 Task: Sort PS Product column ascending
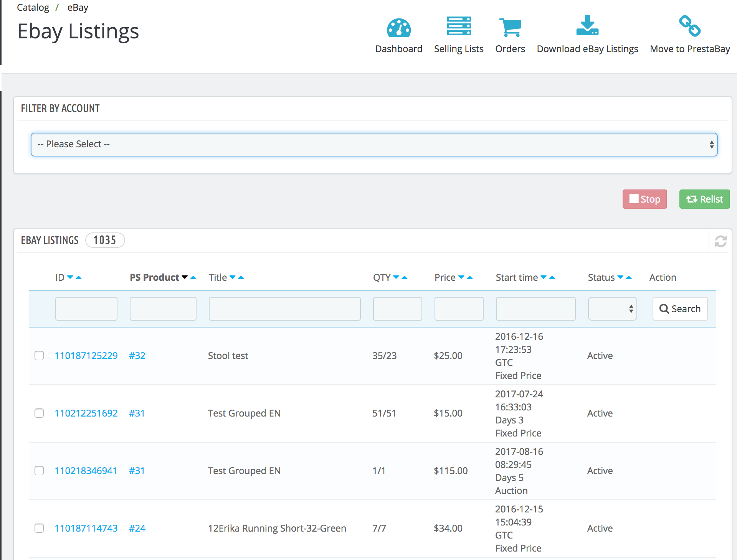click(193, 277)
